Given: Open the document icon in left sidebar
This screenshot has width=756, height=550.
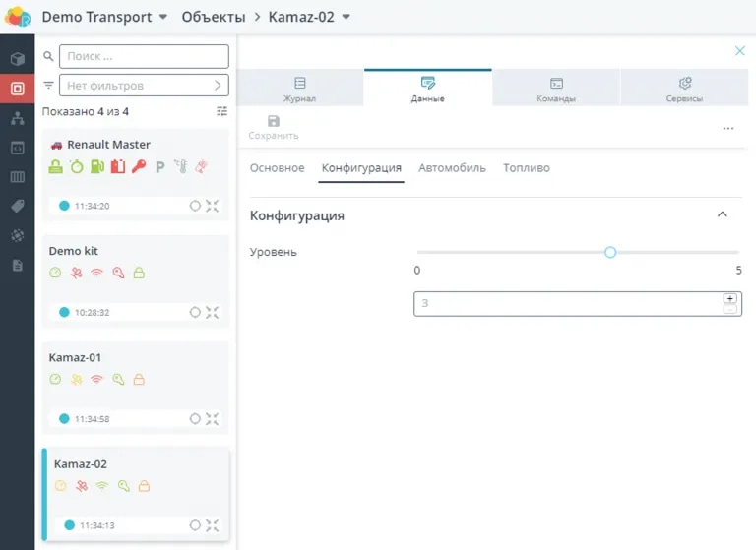Looking at the screenshot, I should coord(17,265).
